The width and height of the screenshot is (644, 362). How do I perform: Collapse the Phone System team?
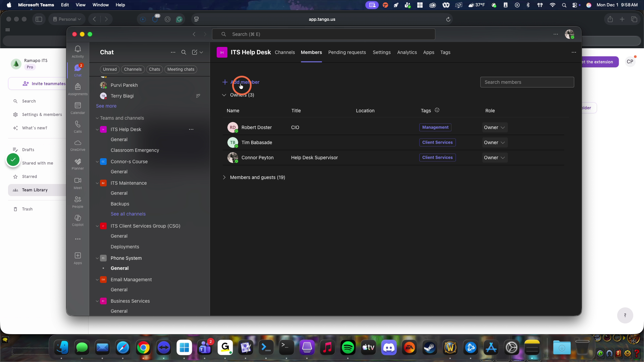point(97,258)
